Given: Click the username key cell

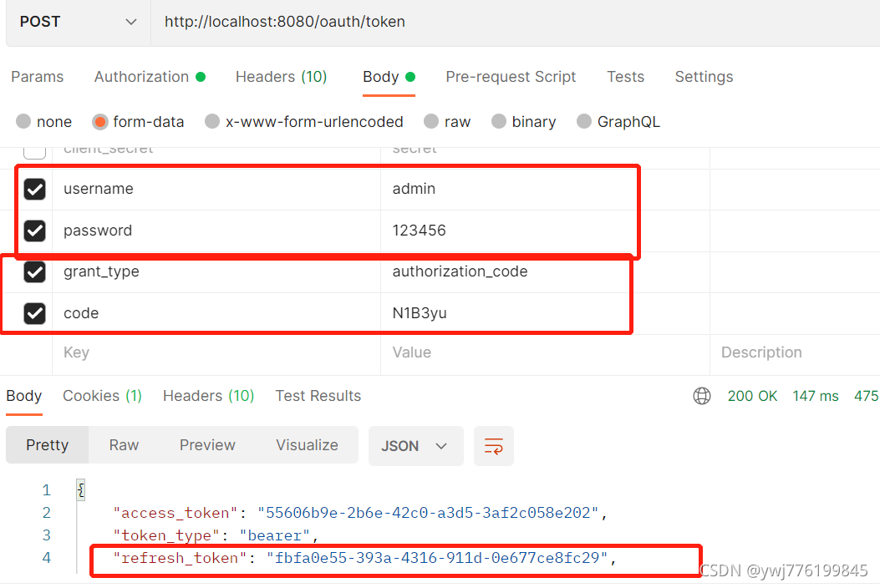Looking at the screenshot, I should coord(216,189).
